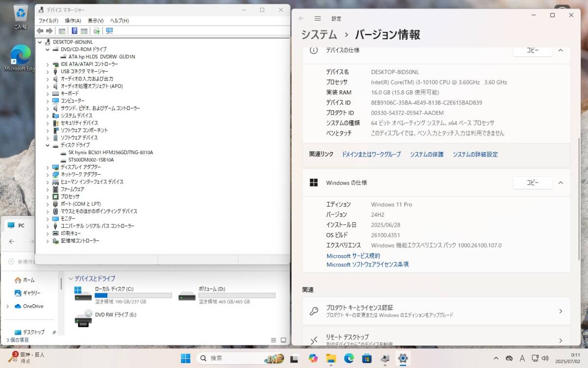Expand the OneDrive chevron in Explorer sidebar
The image size is (588, 368).
click(7, 306)
